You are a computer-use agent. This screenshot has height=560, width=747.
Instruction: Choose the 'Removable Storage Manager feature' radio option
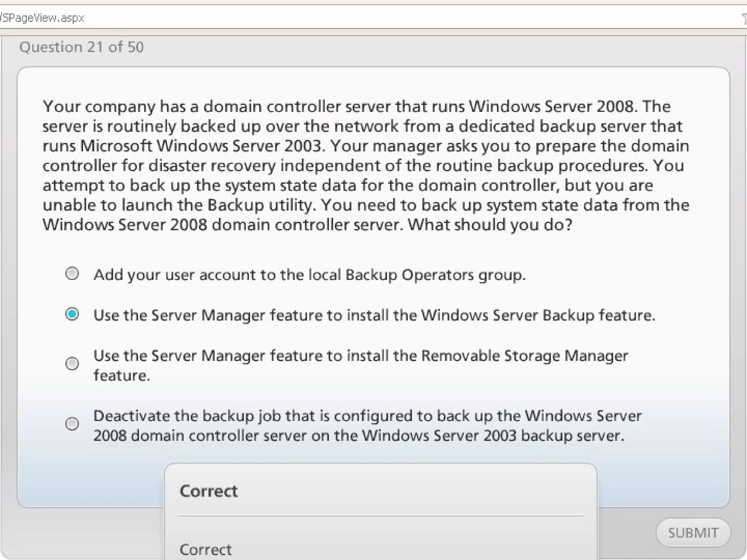click(72, 363)
